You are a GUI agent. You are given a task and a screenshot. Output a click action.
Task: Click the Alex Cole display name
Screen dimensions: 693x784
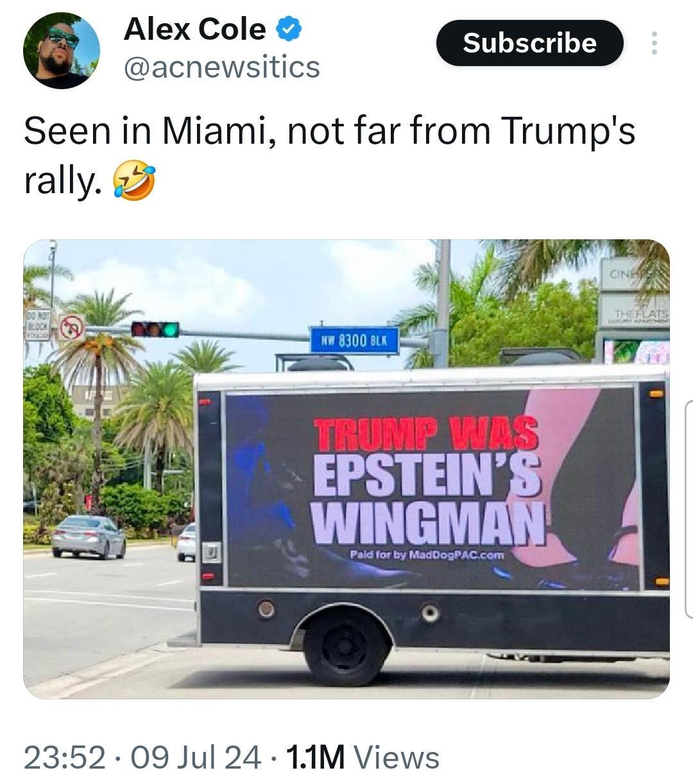point(194,29)
